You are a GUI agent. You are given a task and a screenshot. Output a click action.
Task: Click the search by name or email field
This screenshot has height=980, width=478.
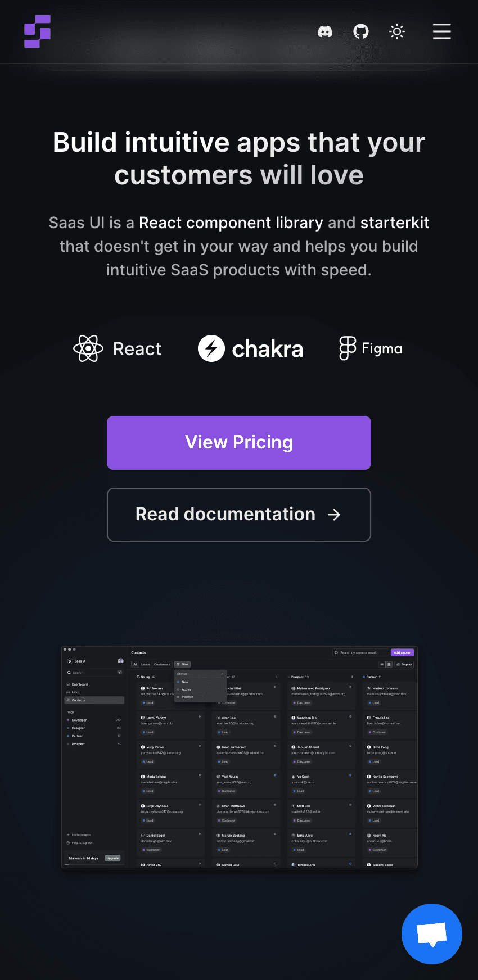pos(360,652)
